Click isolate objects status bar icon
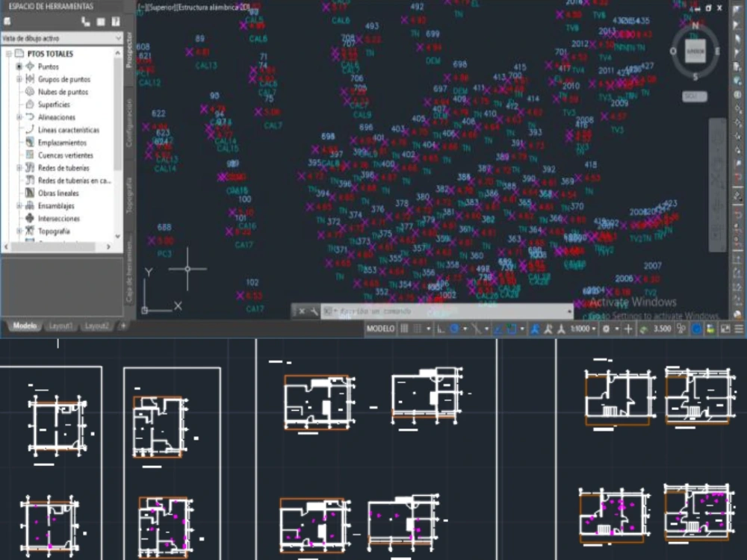This screenshot has width=747, height=560. (710, 329)
